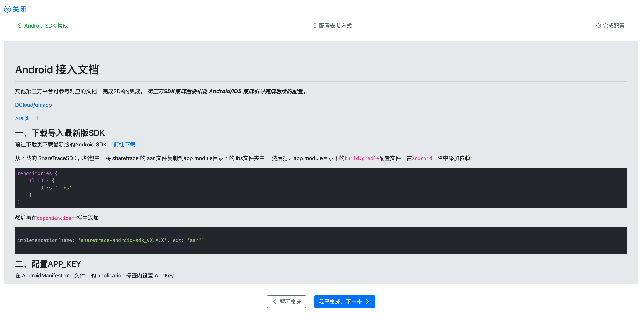This screenshot has height=315, width=644.
Task: Click the 下载导入最新版SDK section heading
Action: click(60, 133)
